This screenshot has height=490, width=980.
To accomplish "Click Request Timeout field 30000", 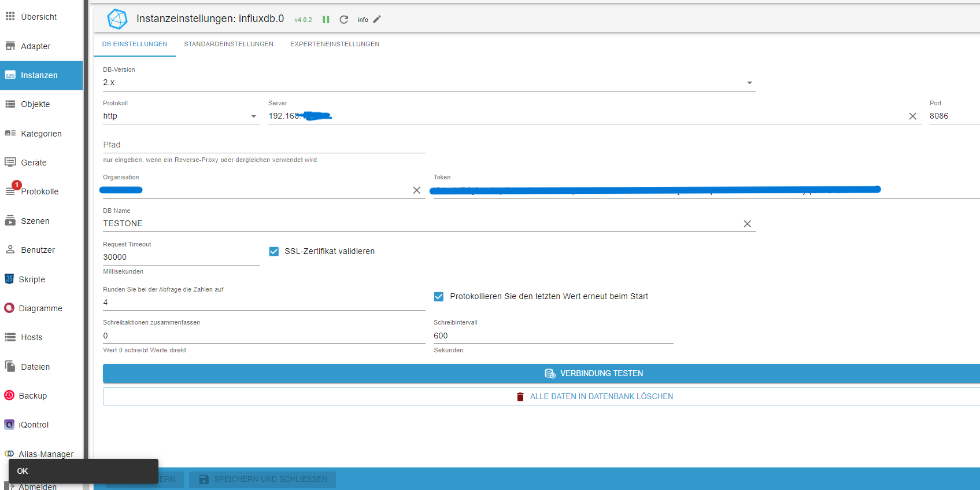I will pos(182,257).
